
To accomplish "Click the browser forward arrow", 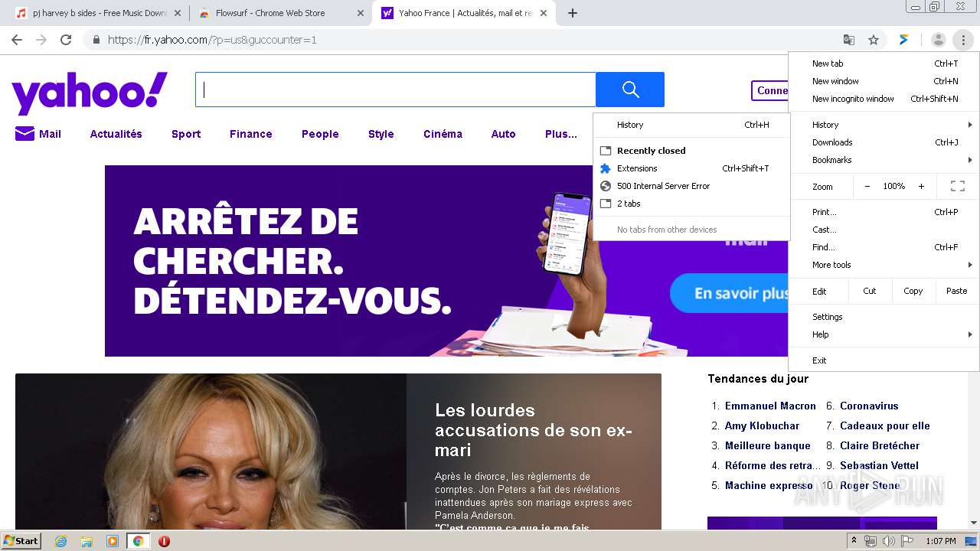I will click(x=41, y=40).
